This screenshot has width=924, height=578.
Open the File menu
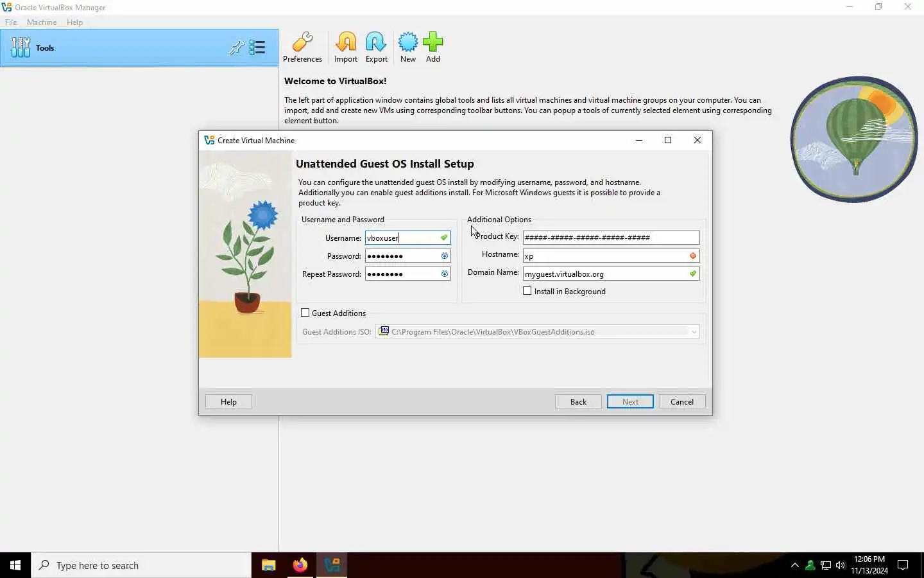[x=11, y=22]
